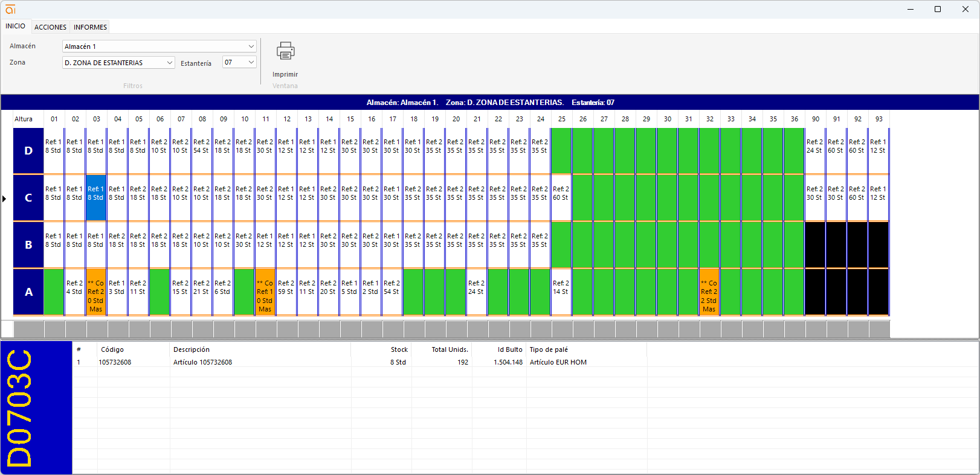Click the green empty cell in row A column 01
Viewport: 980px width, 475px height.
pos(54,292)
